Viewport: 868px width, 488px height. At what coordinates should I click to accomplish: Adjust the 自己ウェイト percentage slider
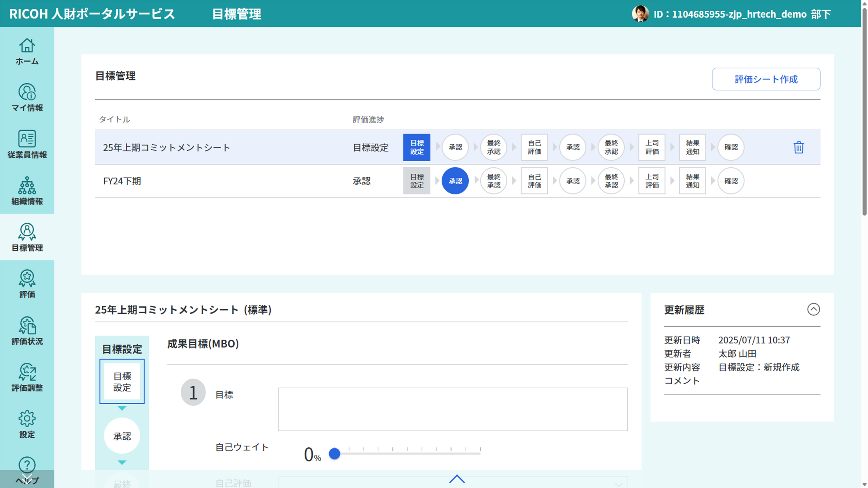click(335, 454)
